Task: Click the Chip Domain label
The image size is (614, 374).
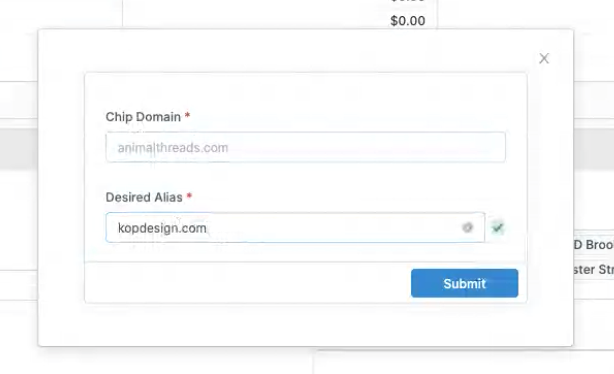Action: pos(143,117)
